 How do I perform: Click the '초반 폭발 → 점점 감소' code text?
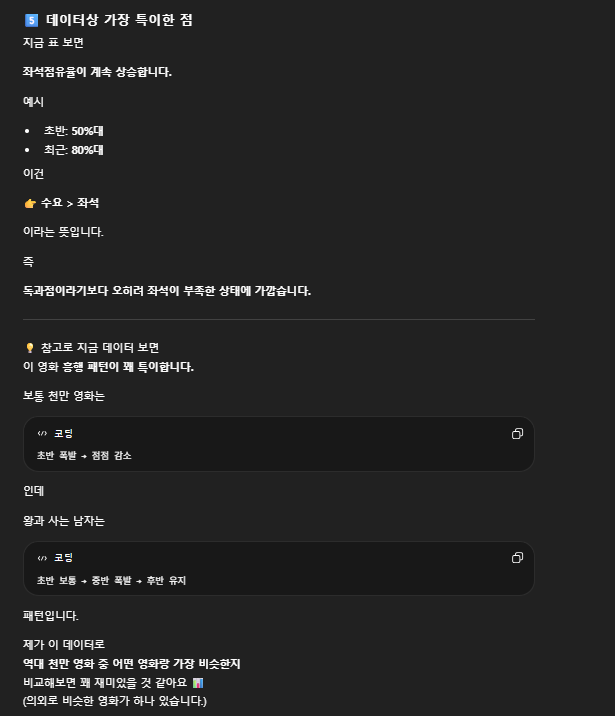[x=84, y=455]
